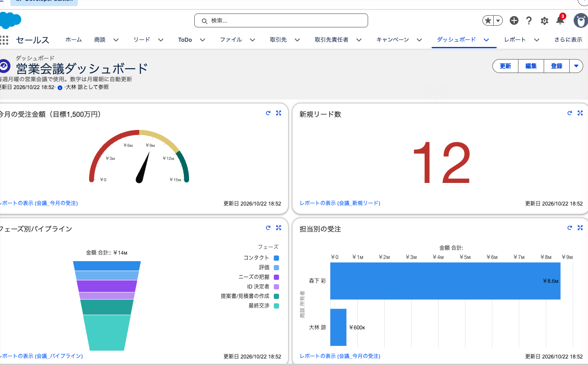Expand the ダッシュボード tab chevron menu
This screenshot has width=588, height=365.
point(486,40)
